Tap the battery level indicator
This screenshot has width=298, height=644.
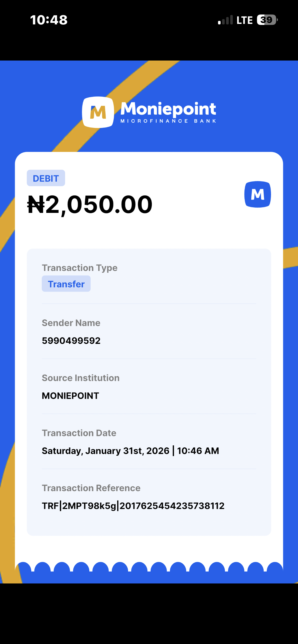tap(267, 20)
